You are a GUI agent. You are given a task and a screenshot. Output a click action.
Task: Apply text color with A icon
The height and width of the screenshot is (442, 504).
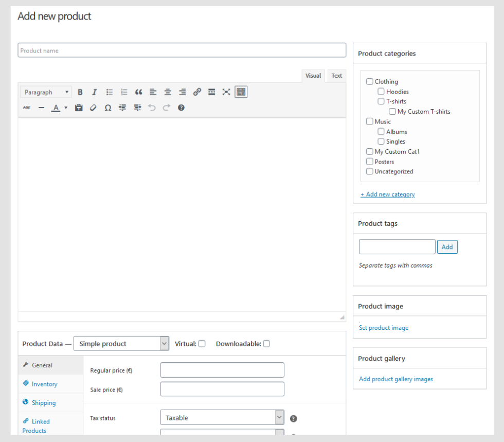[x=56, y=108]
